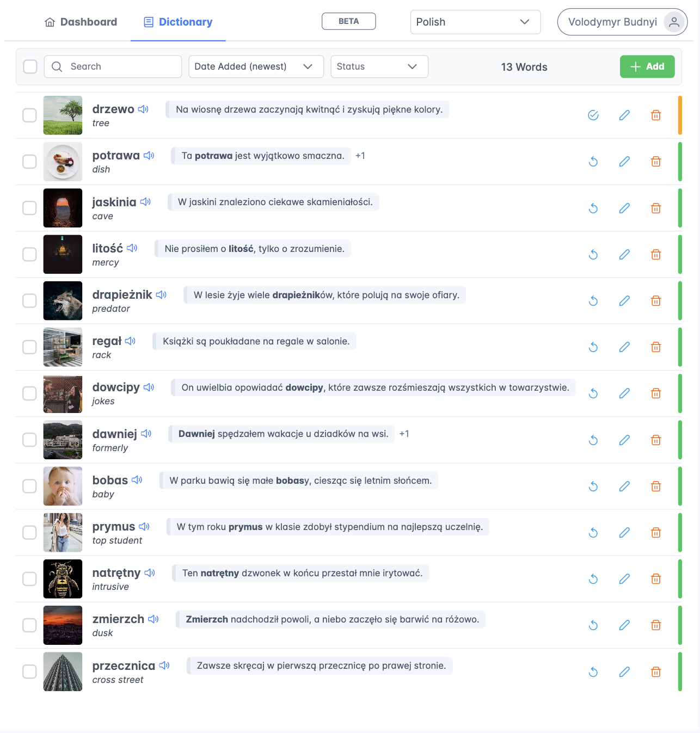Click the green Add button
The height and width of the screenshot is (733, 700).
pos(647,66)
